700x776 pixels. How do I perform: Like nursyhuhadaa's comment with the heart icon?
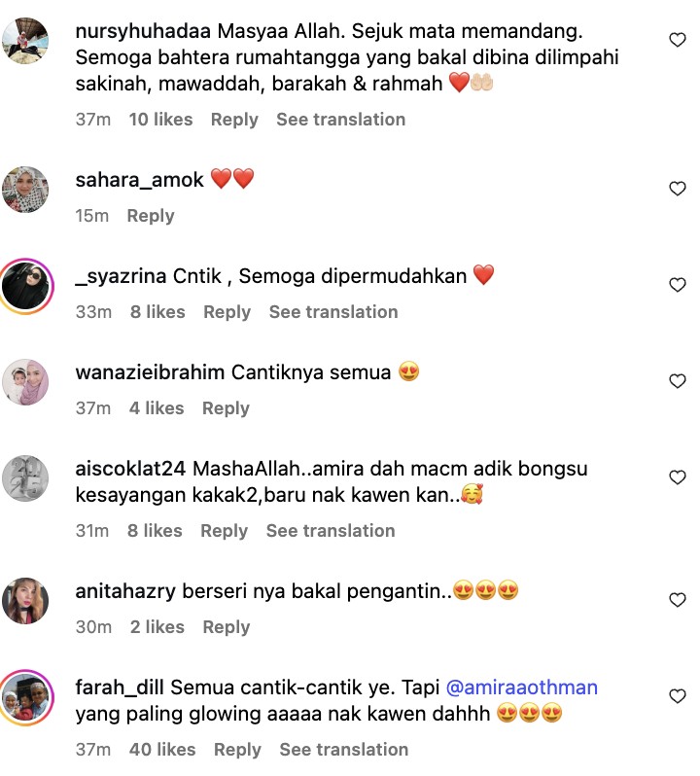pos(678,40)
